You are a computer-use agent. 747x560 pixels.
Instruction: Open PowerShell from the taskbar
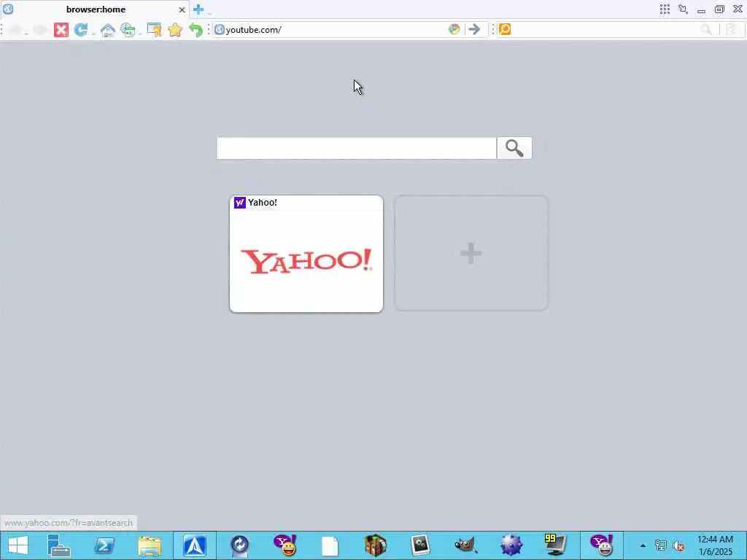point(104,545)
